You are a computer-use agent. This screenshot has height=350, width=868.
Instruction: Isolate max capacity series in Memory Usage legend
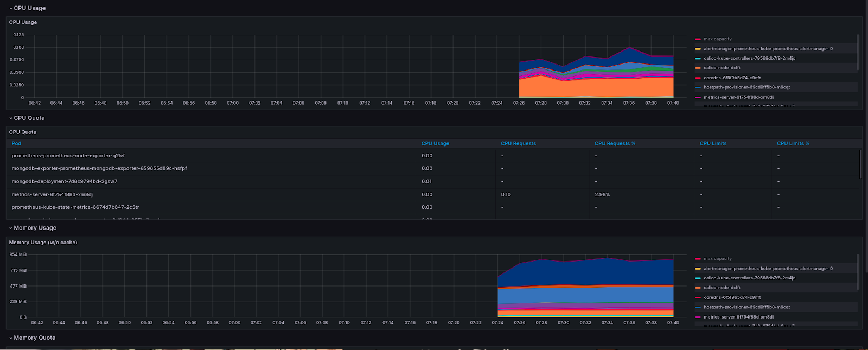pyautogui.click(x=718, y=259)
